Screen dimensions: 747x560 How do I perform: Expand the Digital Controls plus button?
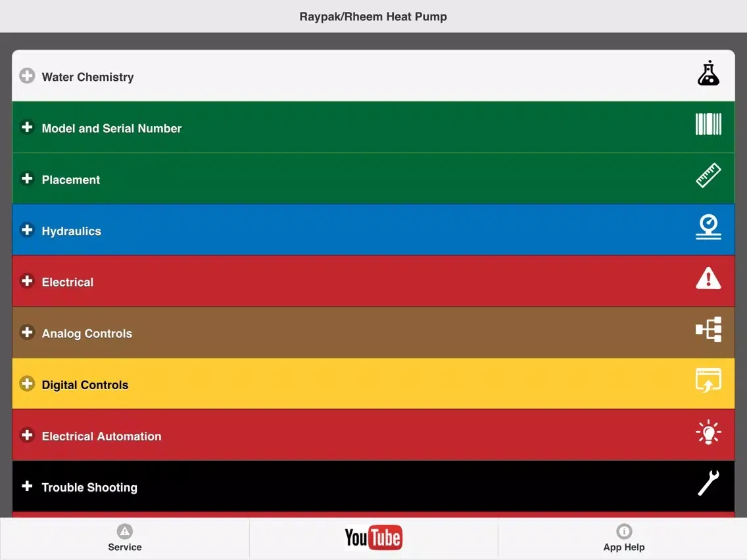[27, 384]
